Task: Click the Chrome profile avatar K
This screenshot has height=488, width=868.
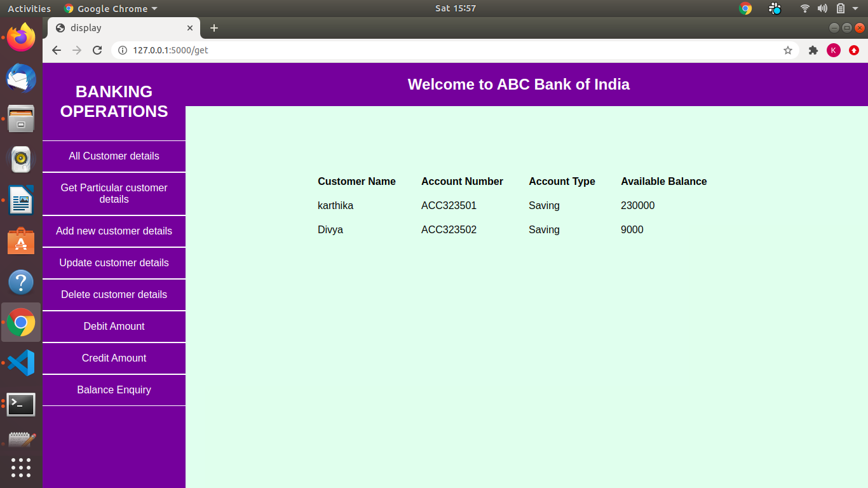Action: coord(834,50)
